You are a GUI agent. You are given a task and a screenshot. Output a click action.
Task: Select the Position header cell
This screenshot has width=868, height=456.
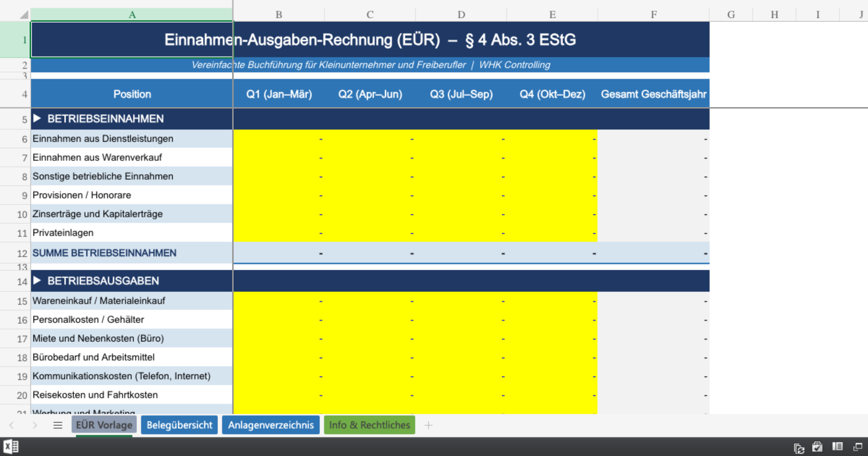click(x=132, y=94)
